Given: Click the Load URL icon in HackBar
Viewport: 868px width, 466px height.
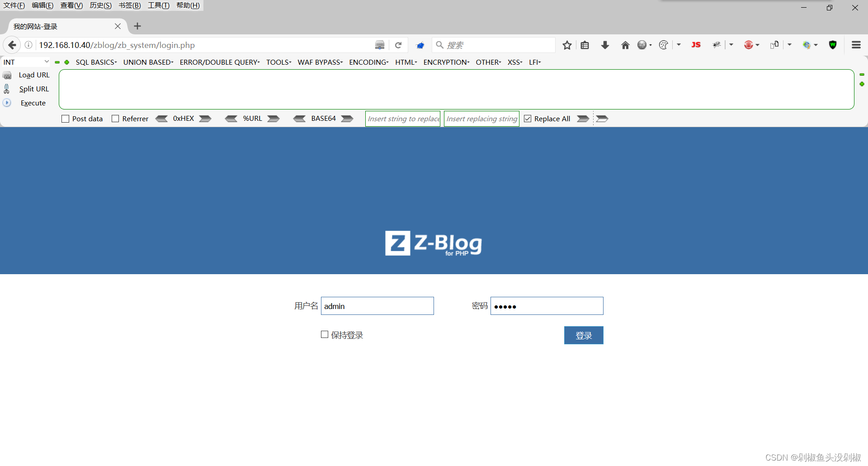Looking at the screenshot, I should pyautogui.click(x=7, y=75).
